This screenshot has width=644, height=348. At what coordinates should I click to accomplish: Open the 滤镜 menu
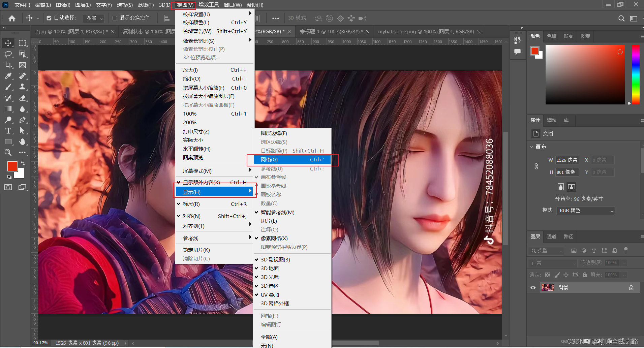click(146, 5)
